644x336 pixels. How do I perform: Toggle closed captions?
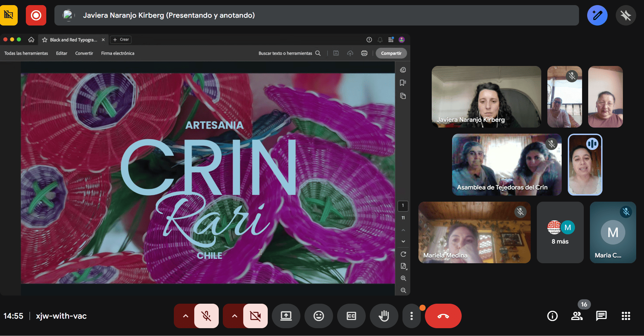coord(351,316)
